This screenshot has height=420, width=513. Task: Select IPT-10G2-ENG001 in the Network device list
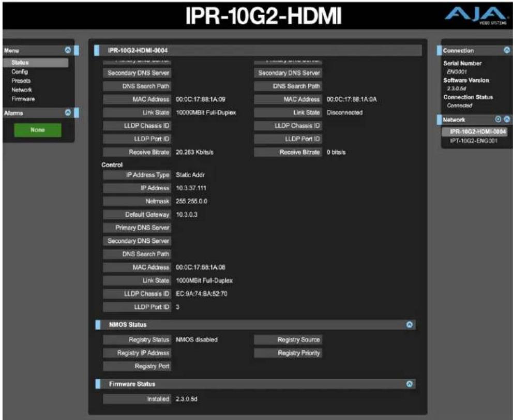[x=473, y=141]
